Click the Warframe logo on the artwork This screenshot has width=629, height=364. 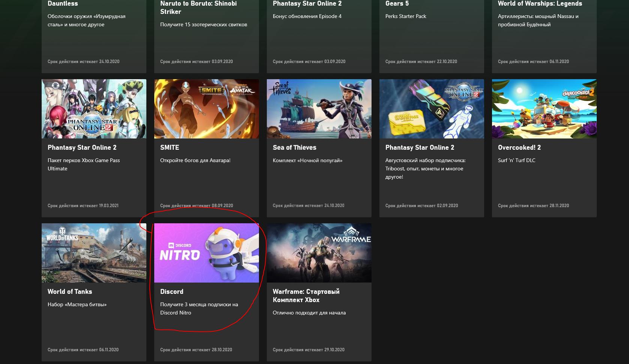pos(351,236)
